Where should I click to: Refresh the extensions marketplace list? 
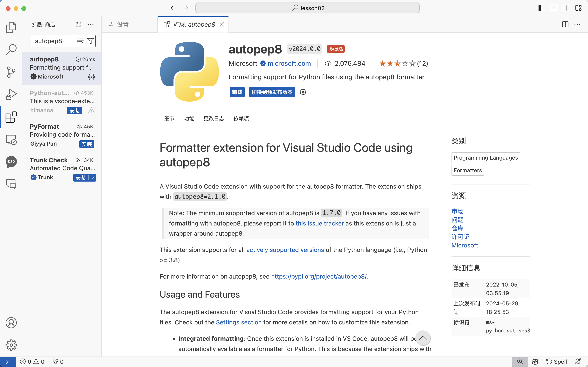[x=78, y=24]
